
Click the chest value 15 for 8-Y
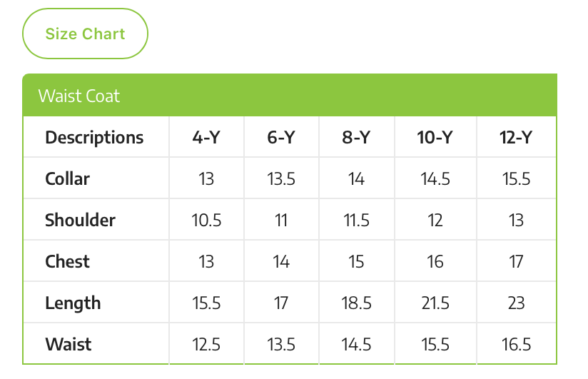tap(356, 261)
